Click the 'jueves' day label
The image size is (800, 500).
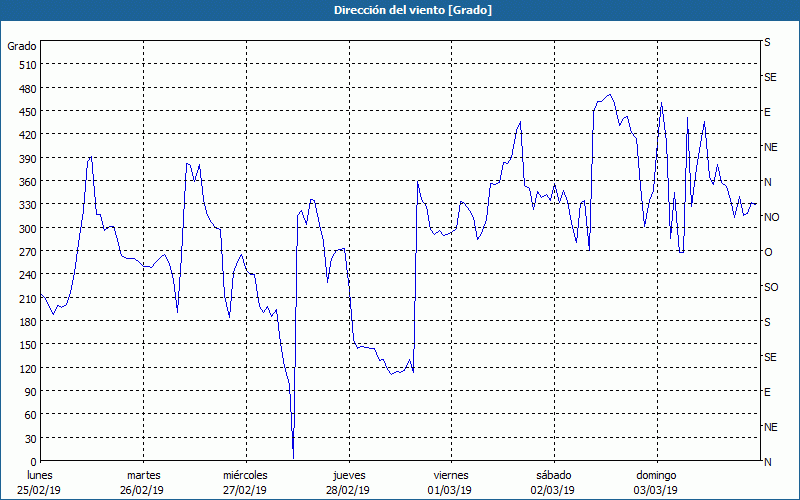pos(349,475)
